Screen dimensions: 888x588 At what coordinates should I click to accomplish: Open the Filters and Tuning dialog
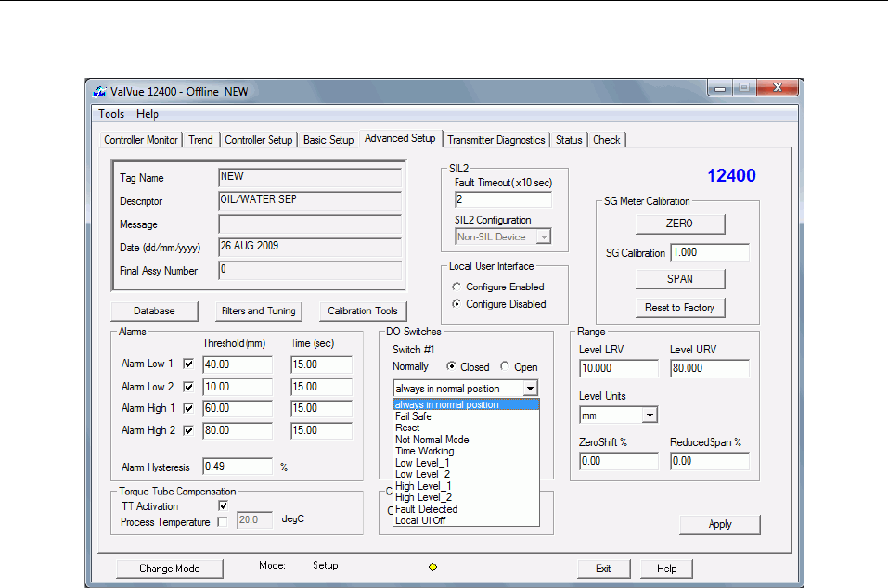(x=258, y=311)
